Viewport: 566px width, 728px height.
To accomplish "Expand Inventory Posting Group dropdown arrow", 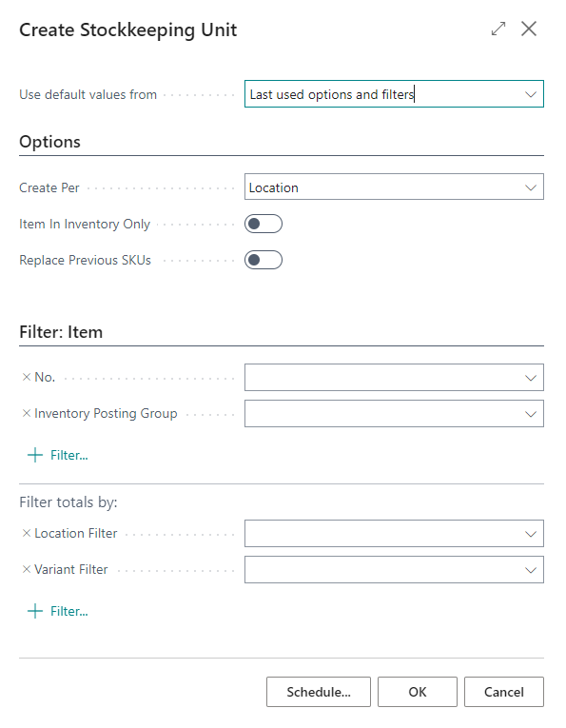I will click(x=531, y=414).
